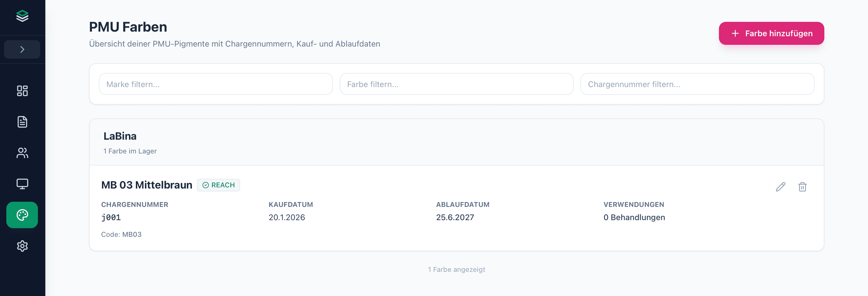Screen dimensions: 868x296
Task: Edit MB 03 Mittelbraun with the pencil icon
Action: [x=781, y=187]
